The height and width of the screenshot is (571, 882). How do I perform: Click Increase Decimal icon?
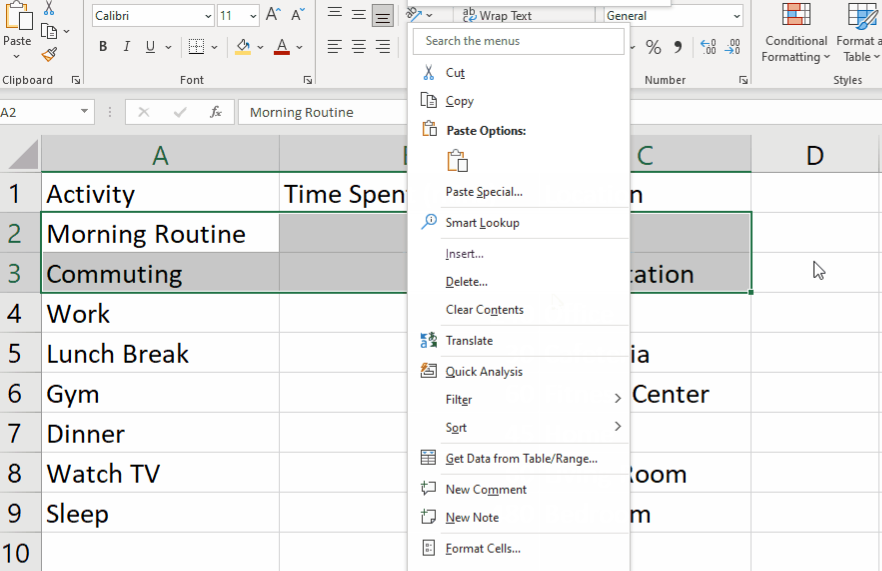tap(708, 47)
